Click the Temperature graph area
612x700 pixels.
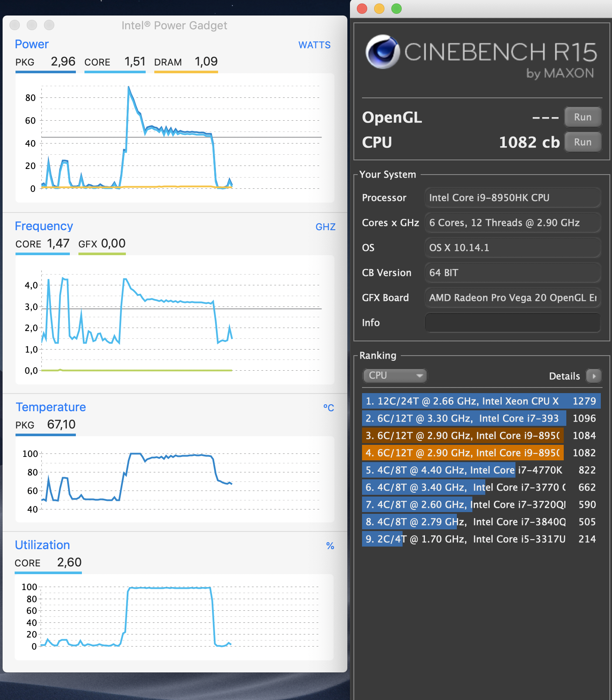[x=175, y=479]
